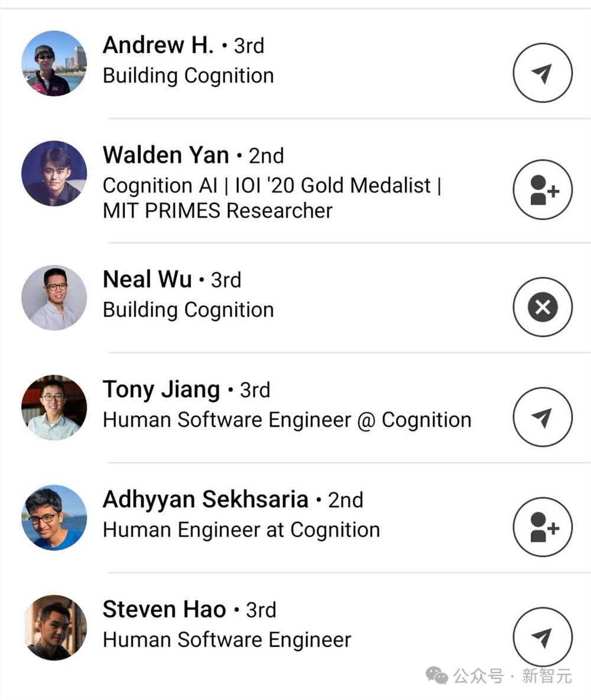Click Steven Hao's avatar

tap(54, 627)
